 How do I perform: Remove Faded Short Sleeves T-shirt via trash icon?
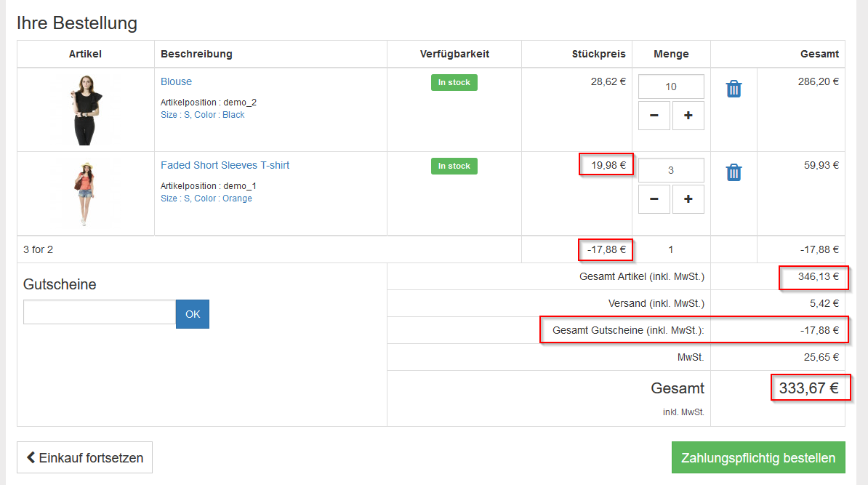(x=734, y=173)
